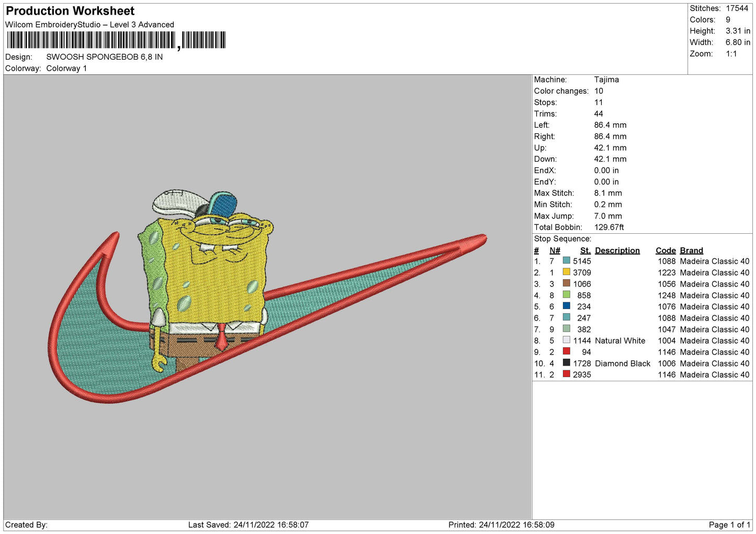Click the 'Colorway 1' value
Screen dimensions: 756x534
(66, 69)
